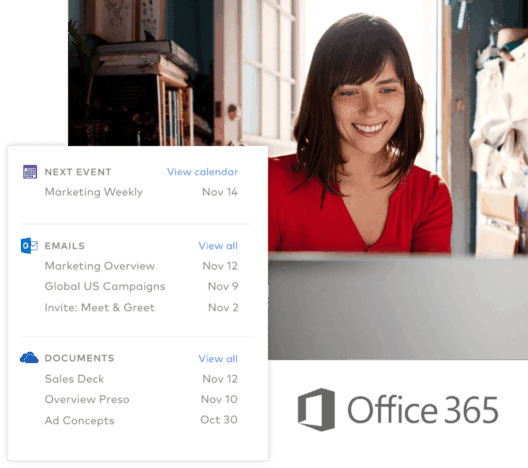The width and height of the screenshot is (528, 468).
Task: Click the DOCUMENTS section heading
Action: (x=79, y=358)
